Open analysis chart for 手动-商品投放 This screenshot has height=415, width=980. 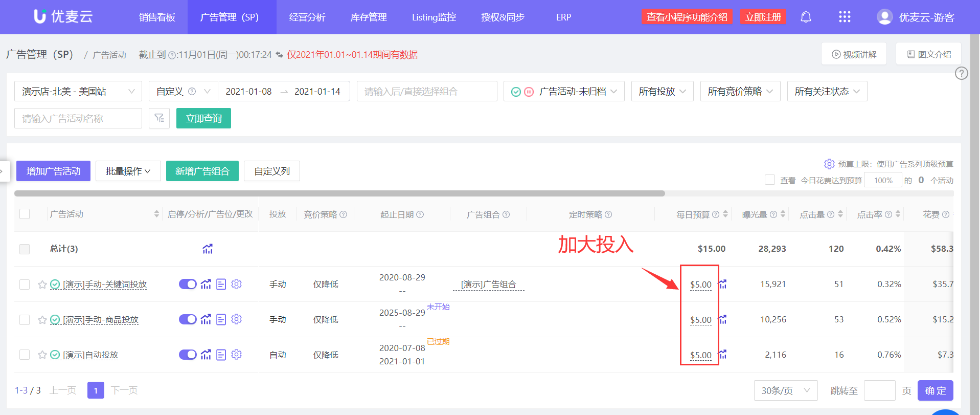point(206,319)
